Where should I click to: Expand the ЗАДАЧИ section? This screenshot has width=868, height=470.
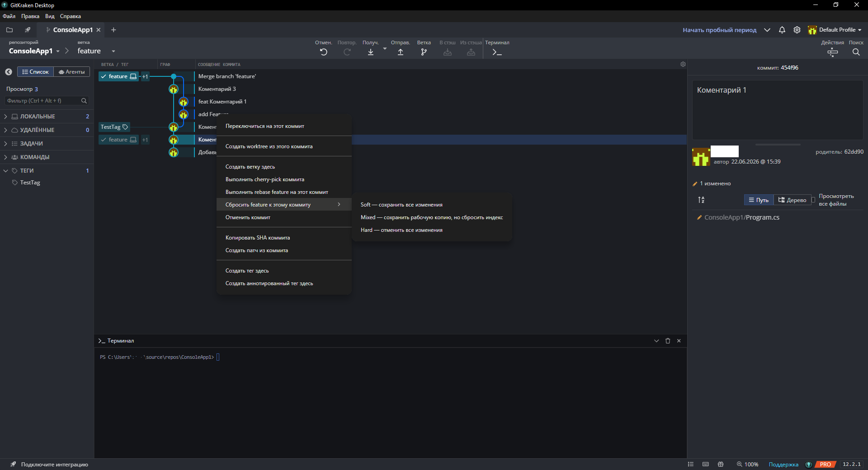pyautogui.click(x=5, y=144)
